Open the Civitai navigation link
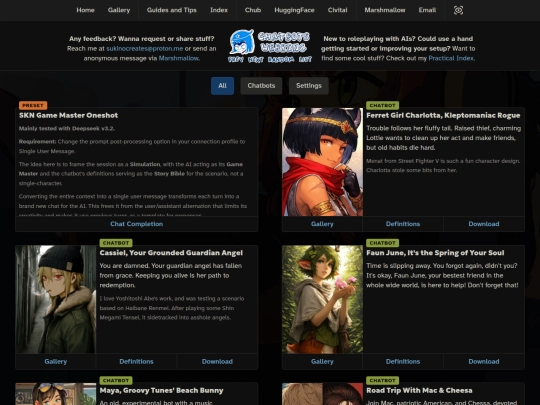540x405 pixels. [338, 10]
